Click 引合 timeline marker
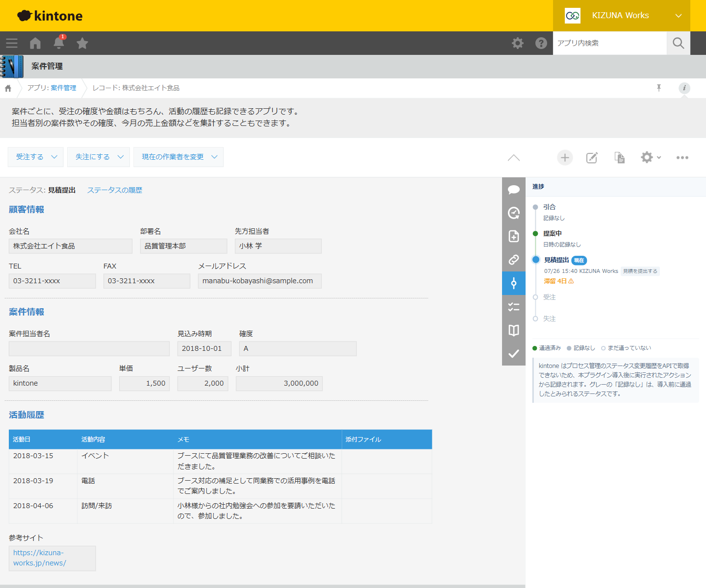 click(x=535, y=207)
